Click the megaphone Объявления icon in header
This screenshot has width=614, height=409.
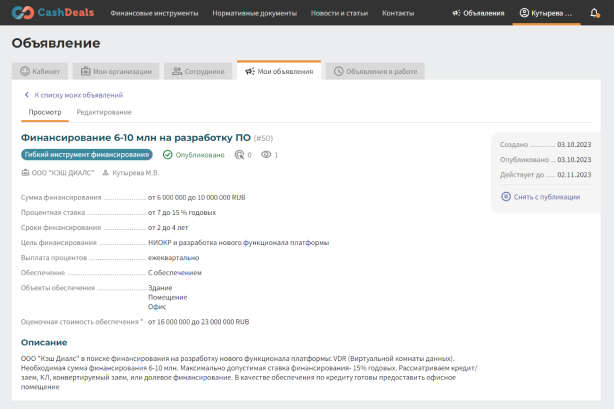point(457,13)
